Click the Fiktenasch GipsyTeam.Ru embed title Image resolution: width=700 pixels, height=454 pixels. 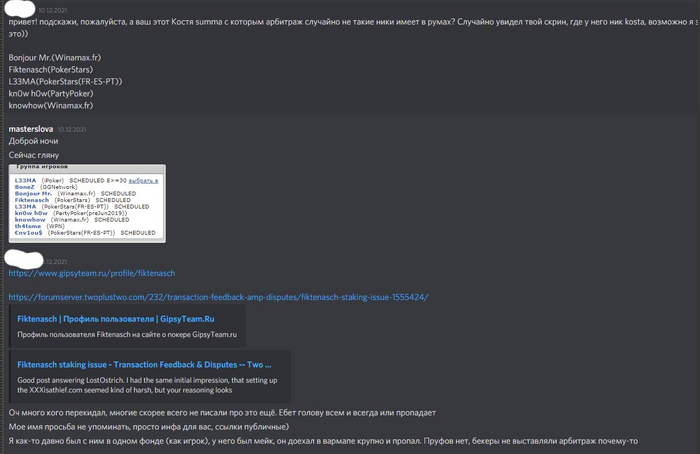[116, 319]
